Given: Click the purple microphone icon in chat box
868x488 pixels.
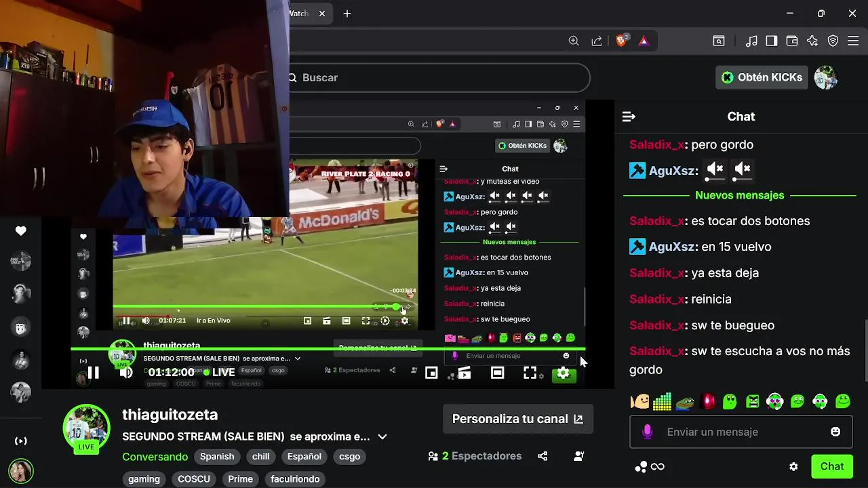Looking at the screenshot, I should pos(648,432).
